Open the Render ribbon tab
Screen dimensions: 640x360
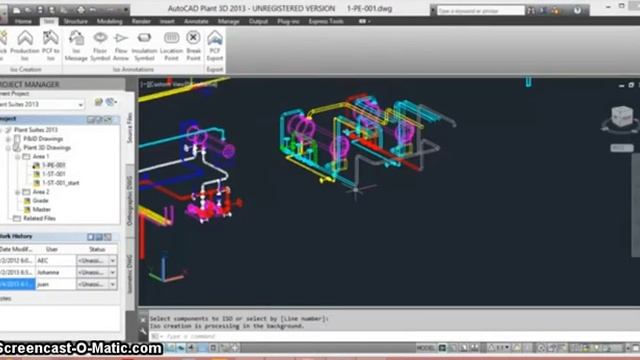pos(141,21)
